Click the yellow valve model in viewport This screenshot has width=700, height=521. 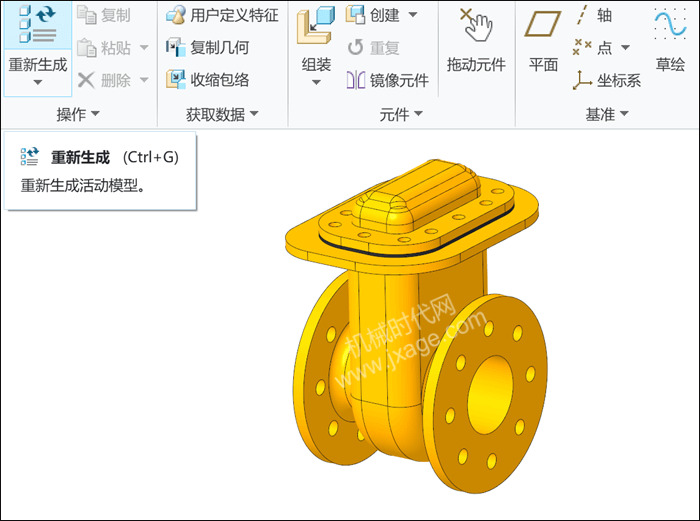[415, 326]
